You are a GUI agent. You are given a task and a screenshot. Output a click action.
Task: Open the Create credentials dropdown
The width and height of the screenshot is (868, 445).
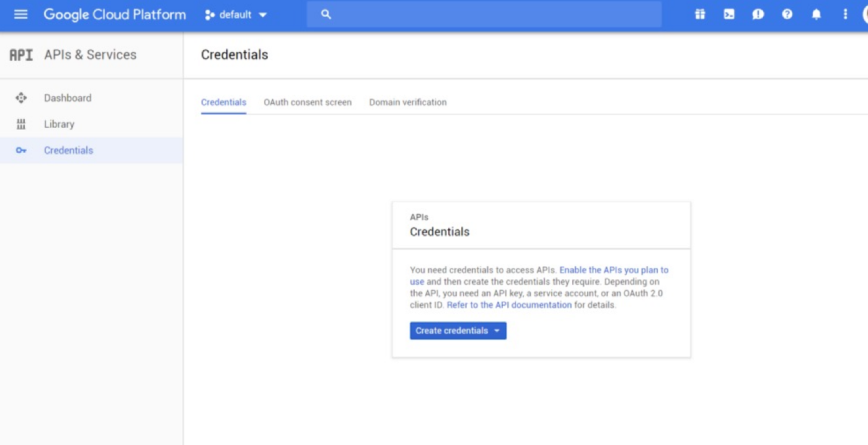click(x=458, y=331)
